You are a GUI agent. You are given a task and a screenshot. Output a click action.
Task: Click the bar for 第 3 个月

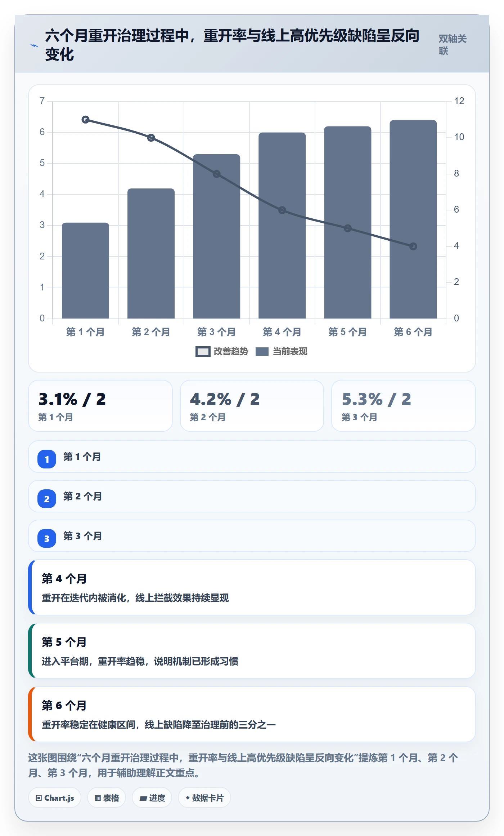[216, 236]
